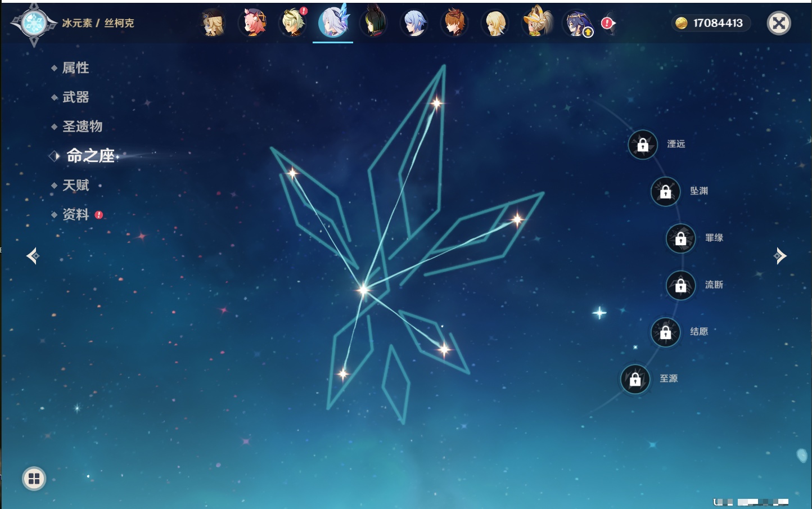Open the 资料 profile page

tap(75, 214)
